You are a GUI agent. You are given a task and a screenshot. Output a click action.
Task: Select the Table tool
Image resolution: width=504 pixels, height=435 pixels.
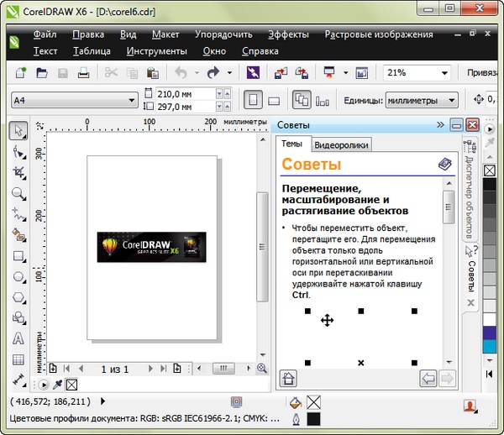click(18, 359)
